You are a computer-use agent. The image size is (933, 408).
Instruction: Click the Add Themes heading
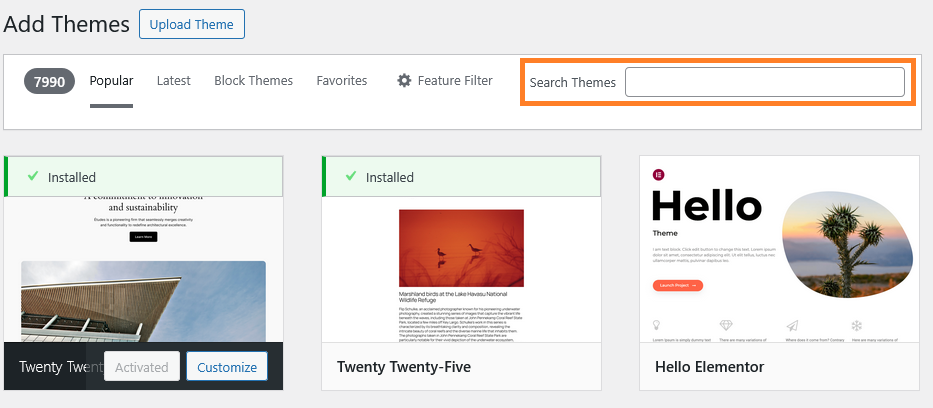click(67, 24)
